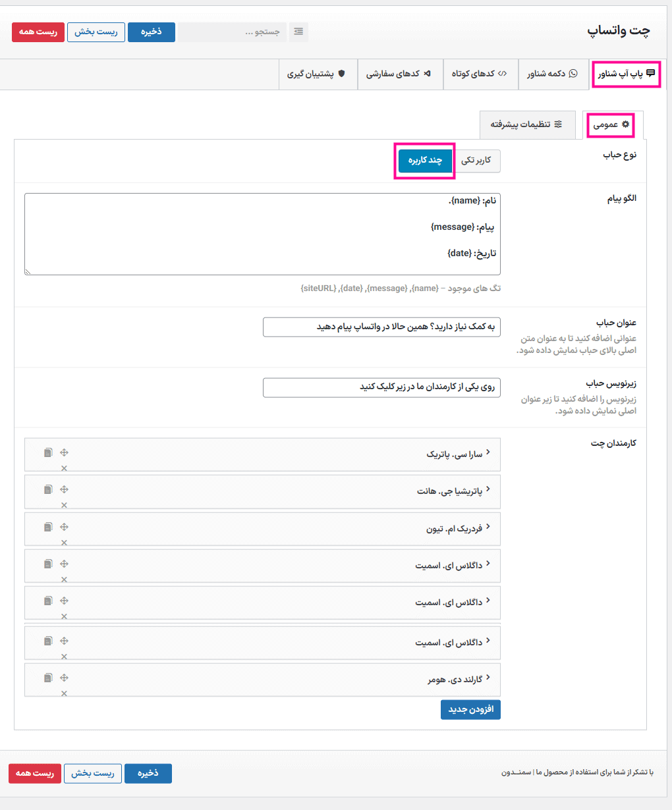Clone the گارلند دی. هومر agent entry

(48, 678)
